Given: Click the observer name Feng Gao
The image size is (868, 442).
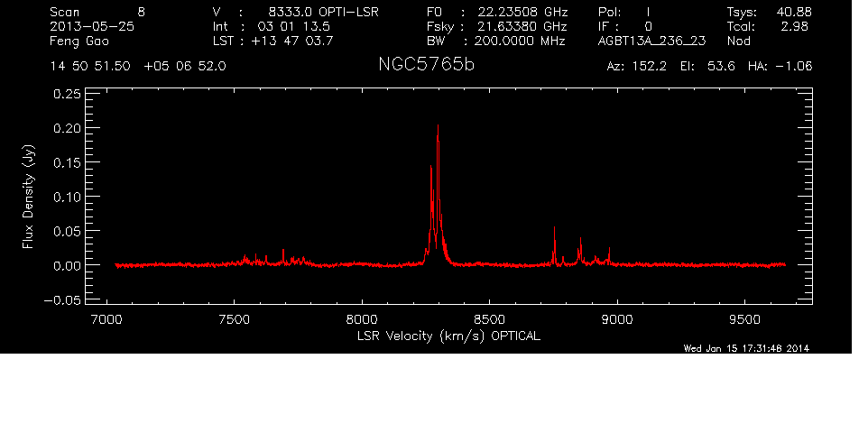Looking at the screenshot, I should [x=78, y=41].
